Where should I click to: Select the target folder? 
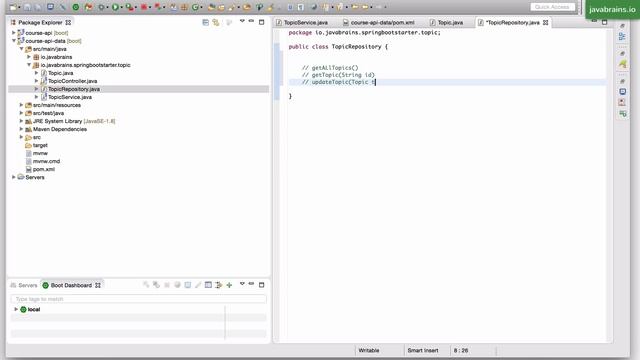40,145
